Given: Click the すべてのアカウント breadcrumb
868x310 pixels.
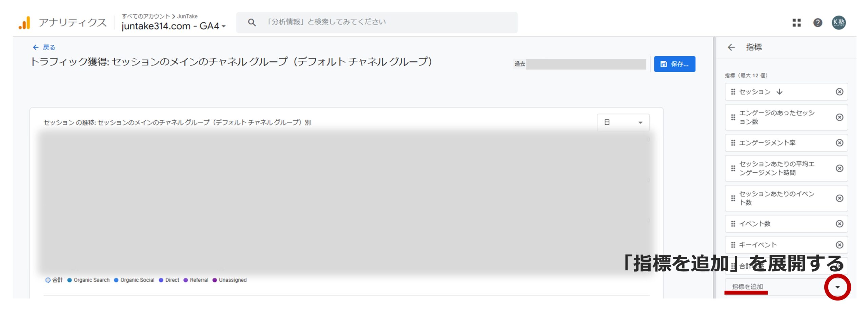Looking at the screenshot, I should point(145,16).
